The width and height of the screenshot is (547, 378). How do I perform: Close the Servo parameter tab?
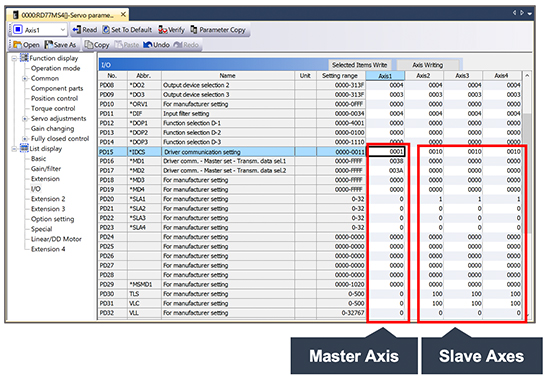123,14
